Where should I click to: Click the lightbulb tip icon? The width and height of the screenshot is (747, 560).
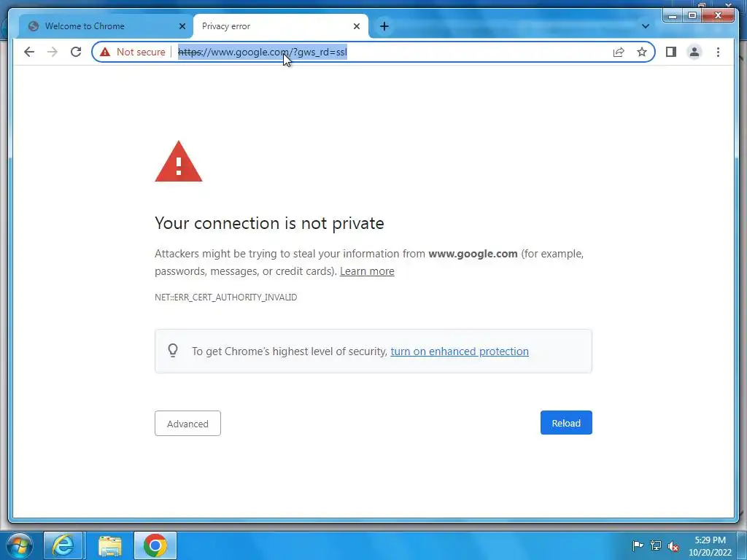[x=173, y=351]
